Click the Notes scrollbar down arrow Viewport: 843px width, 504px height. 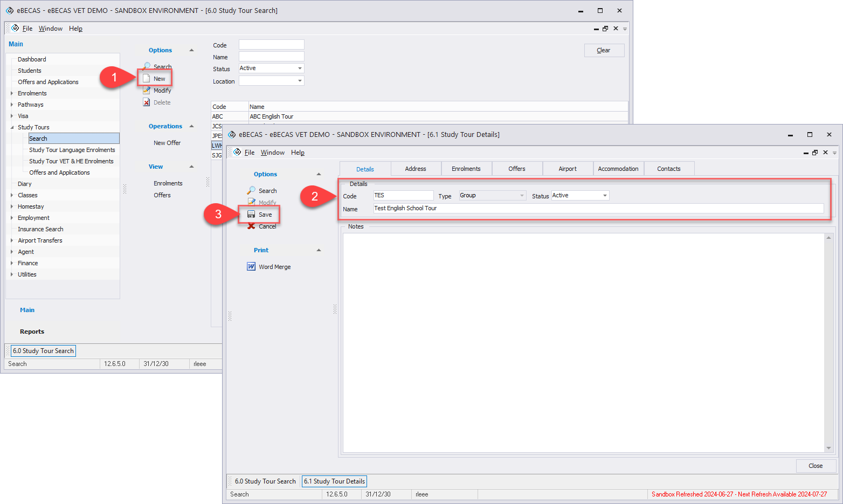tap(828, 448)
